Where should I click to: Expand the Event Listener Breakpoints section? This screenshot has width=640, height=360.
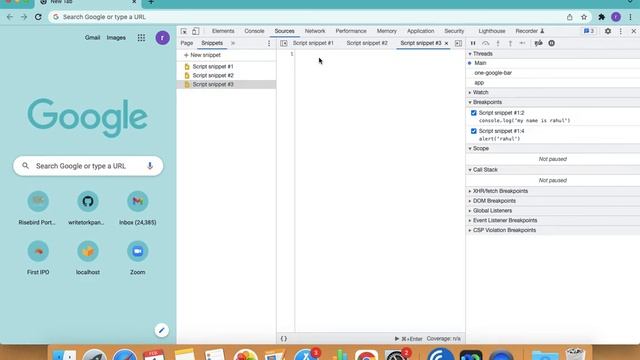[x=553, y=220]
